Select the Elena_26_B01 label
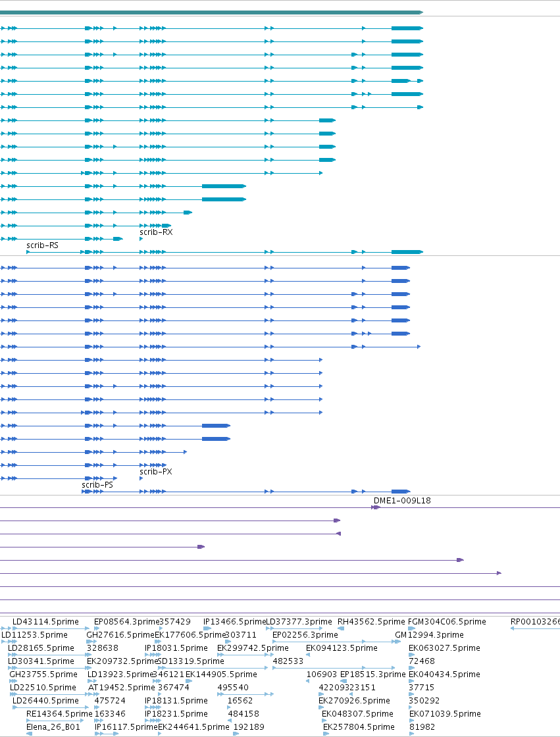Image resolution: width=560 pixels, height=737 pixels. (53, 727)
